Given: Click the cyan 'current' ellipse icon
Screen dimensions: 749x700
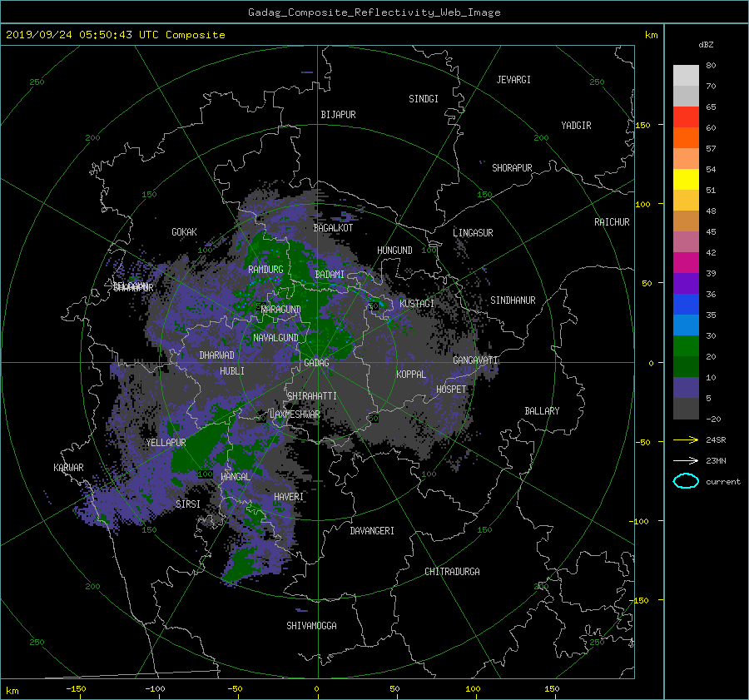Looking at the screenshot, I should [686, 481].
